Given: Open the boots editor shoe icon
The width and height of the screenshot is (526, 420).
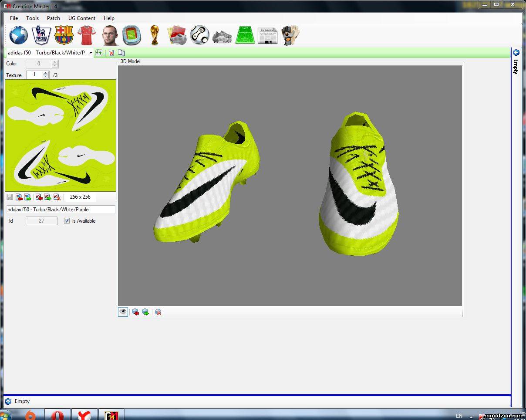Looking at the screenshot, I should point(222,37).
